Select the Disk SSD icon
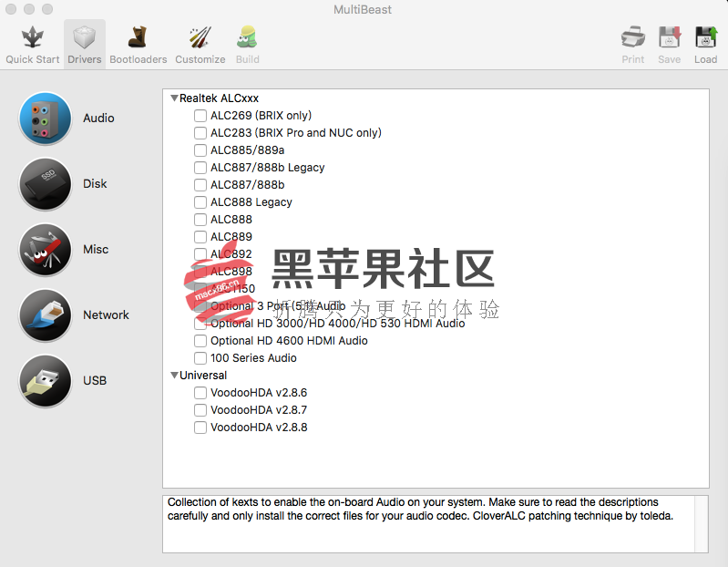 coord(45,184)
